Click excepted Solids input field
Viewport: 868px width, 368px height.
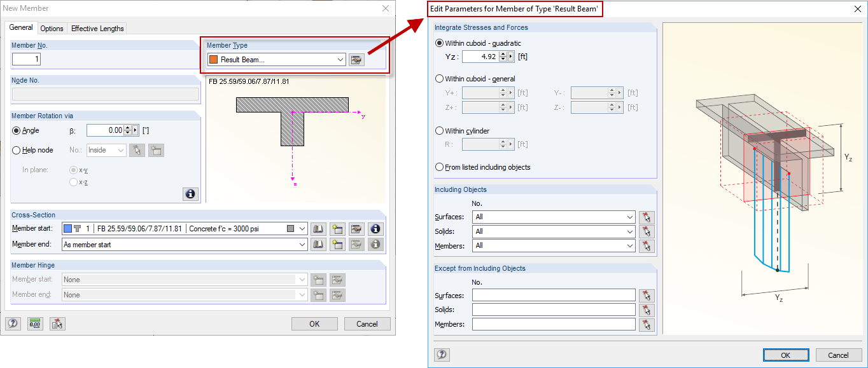[554, 310]
